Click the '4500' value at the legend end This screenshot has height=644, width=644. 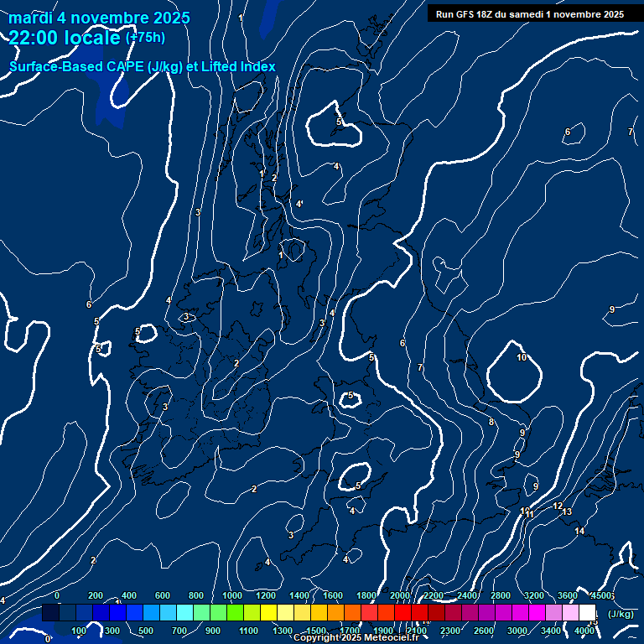[603, 595]
